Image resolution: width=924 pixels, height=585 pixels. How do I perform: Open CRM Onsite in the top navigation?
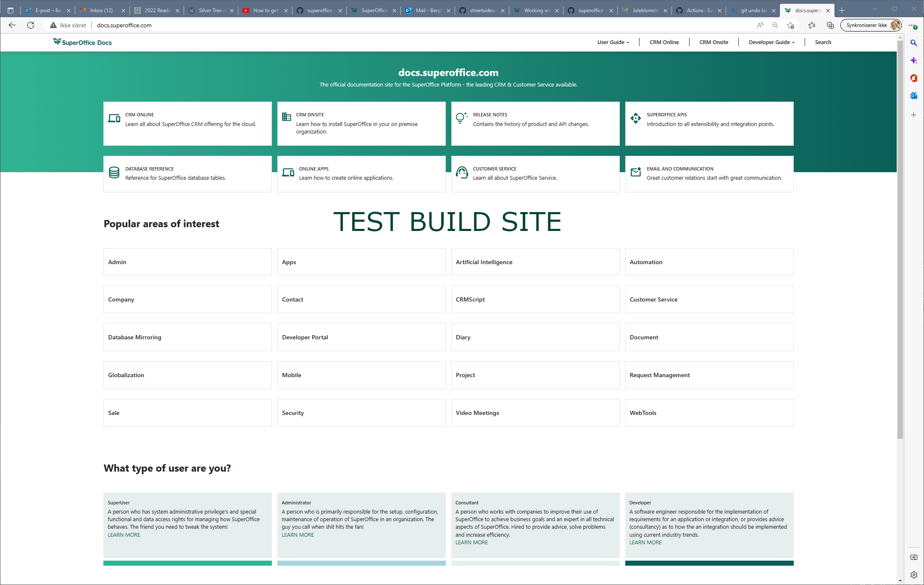click(713, 42)
